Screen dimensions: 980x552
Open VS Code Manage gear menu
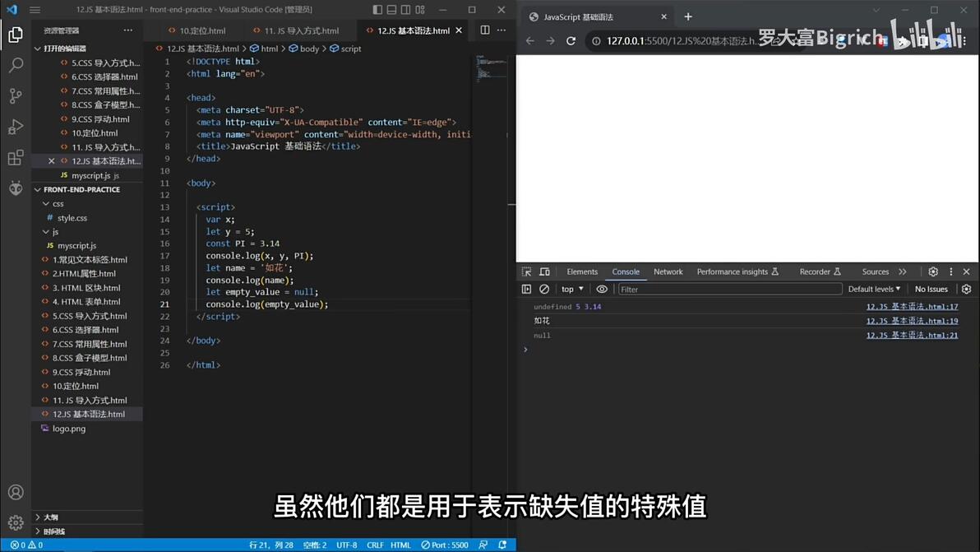point(16,522)
